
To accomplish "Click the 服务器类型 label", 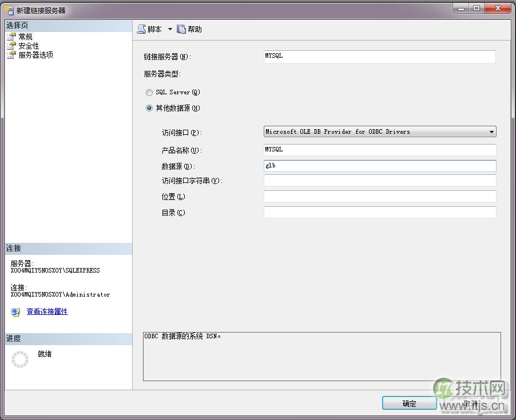I will point(162,74).
